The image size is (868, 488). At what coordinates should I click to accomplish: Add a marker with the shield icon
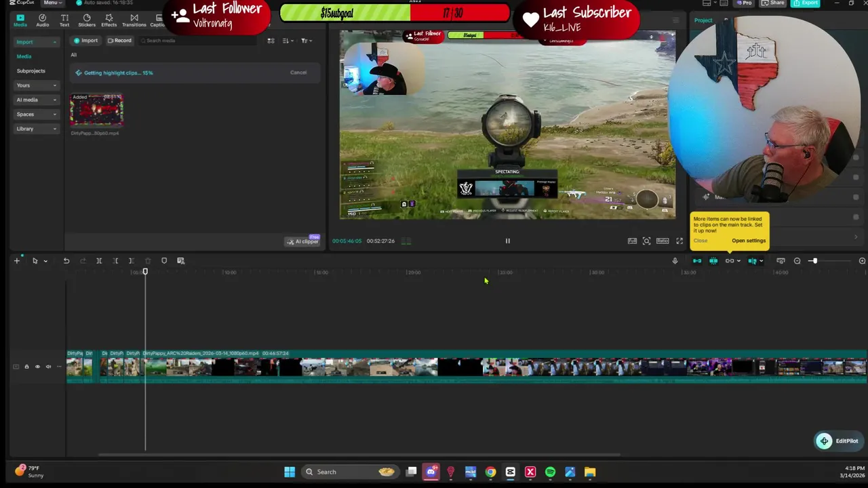(x=164, y=261)
